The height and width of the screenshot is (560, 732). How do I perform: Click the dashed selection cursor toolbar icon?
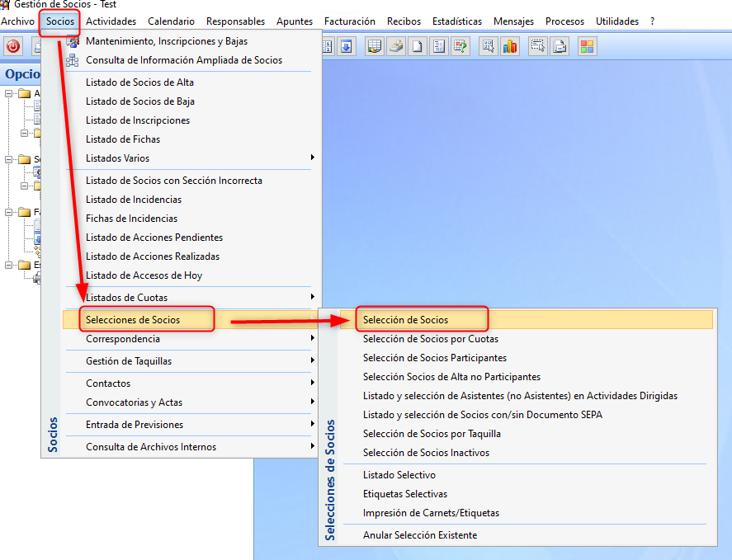tap(538, 46)
